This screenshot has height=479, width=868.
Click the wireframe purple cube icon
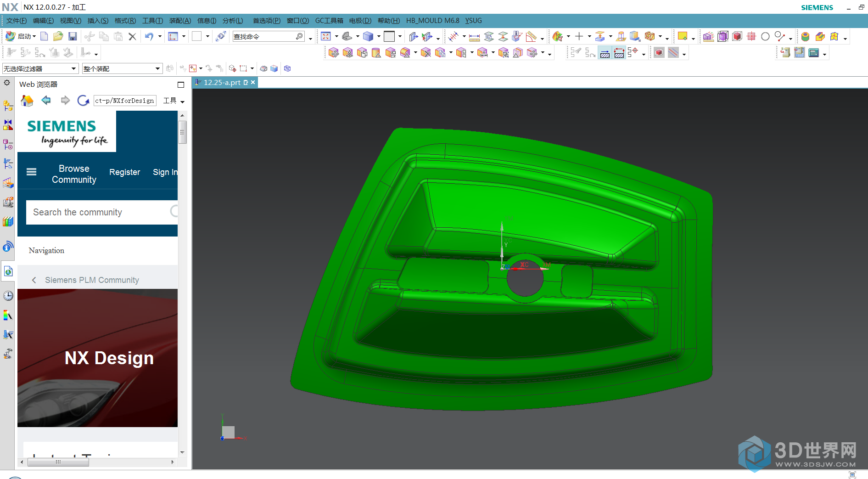[722, 36]
